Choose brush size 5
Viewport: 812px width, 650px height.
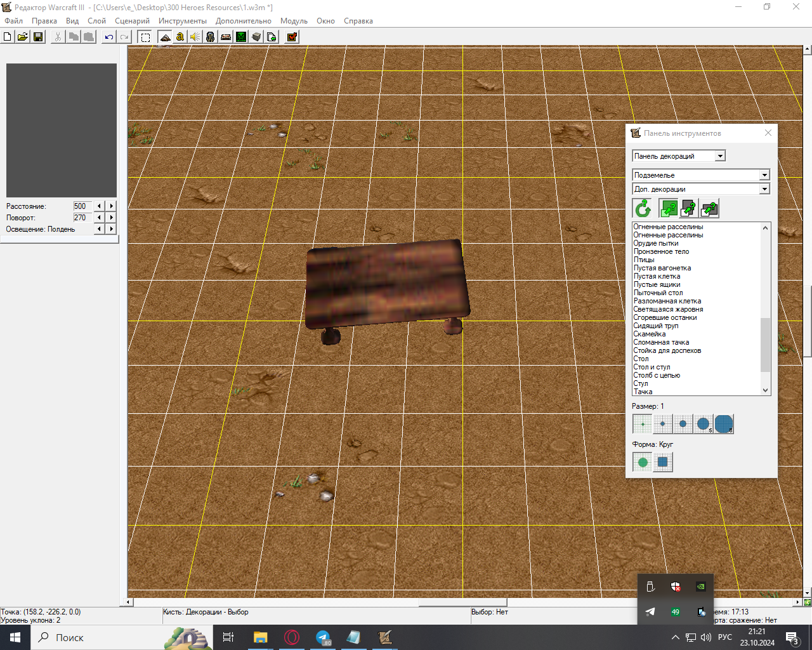[x=704, y=424]
